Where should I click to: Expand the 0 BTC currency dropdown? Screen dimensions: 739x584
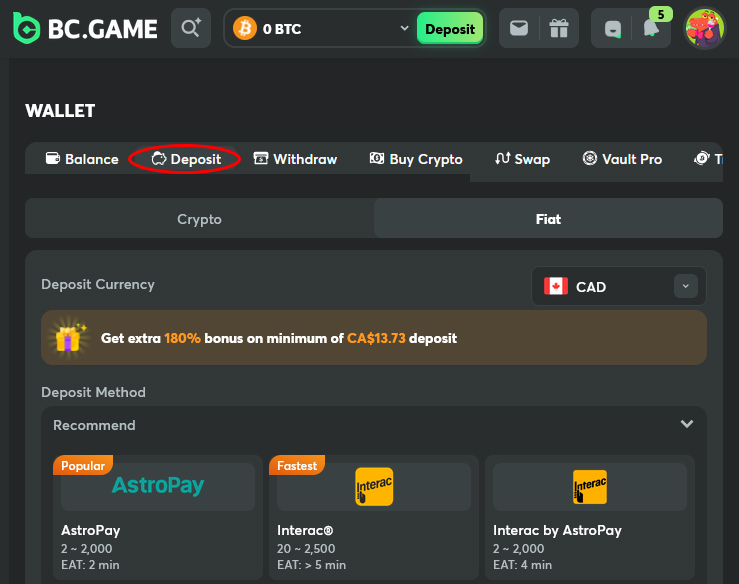404,28
